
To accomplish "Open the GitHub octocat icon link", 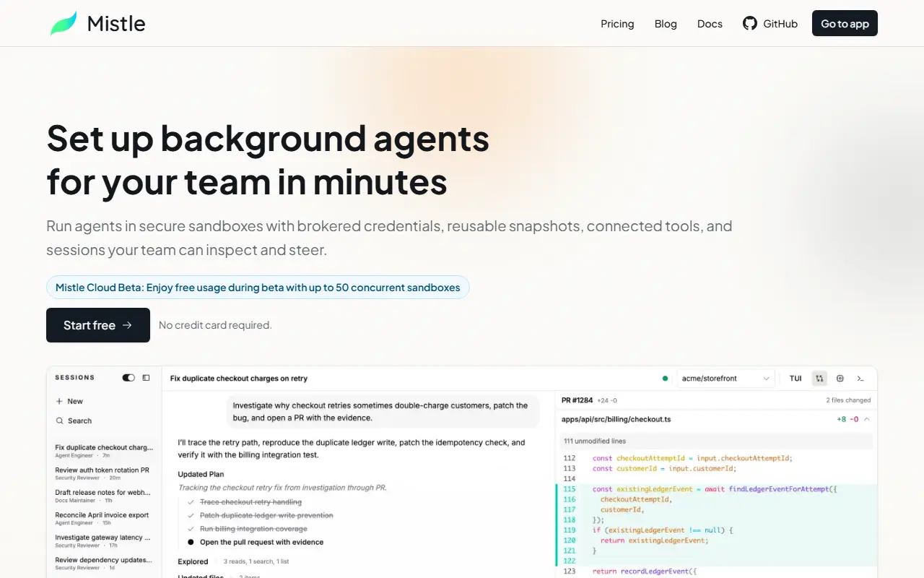I will pyautogui.click(x=750, y=23).
